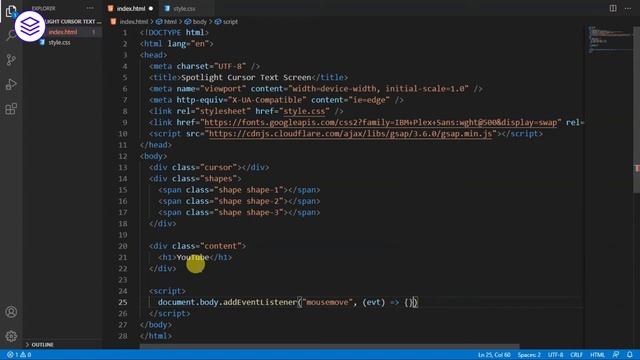Click Ln 25, Col 60 in status bar
The width and height of the screenshot is (640, 360).
coord(494,355)
